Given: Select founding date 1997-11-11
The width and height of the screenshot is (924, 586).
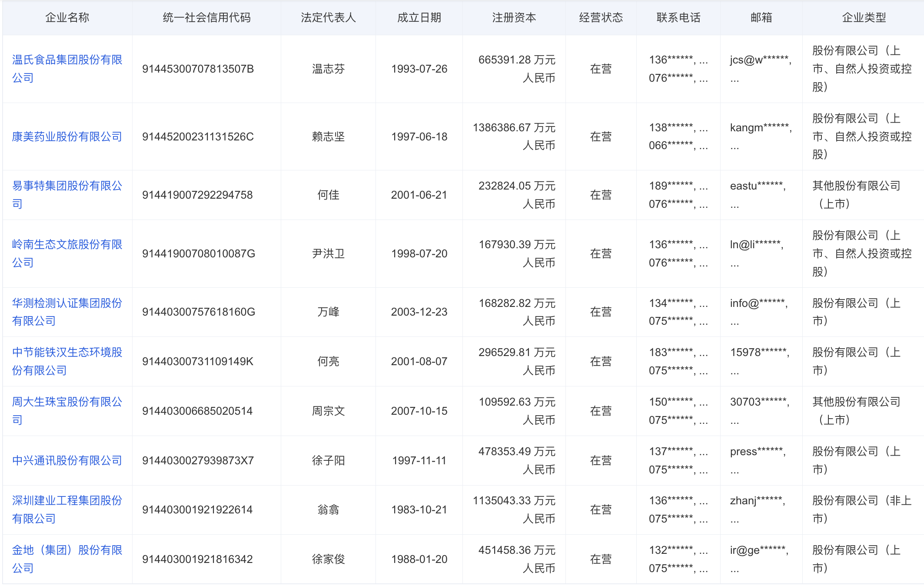Looking at the screenshot, I should (419, 460).
